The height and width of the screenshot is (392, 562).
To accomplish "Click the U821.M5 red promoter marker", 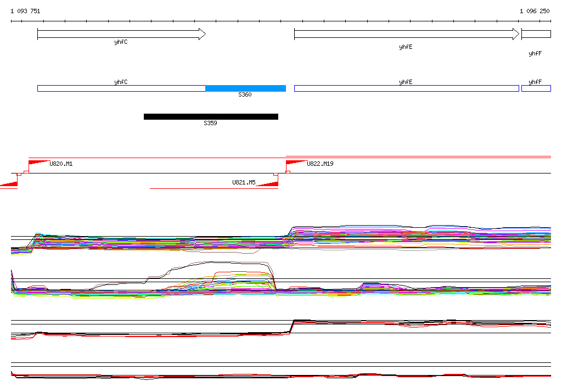I will coord(267,184).
